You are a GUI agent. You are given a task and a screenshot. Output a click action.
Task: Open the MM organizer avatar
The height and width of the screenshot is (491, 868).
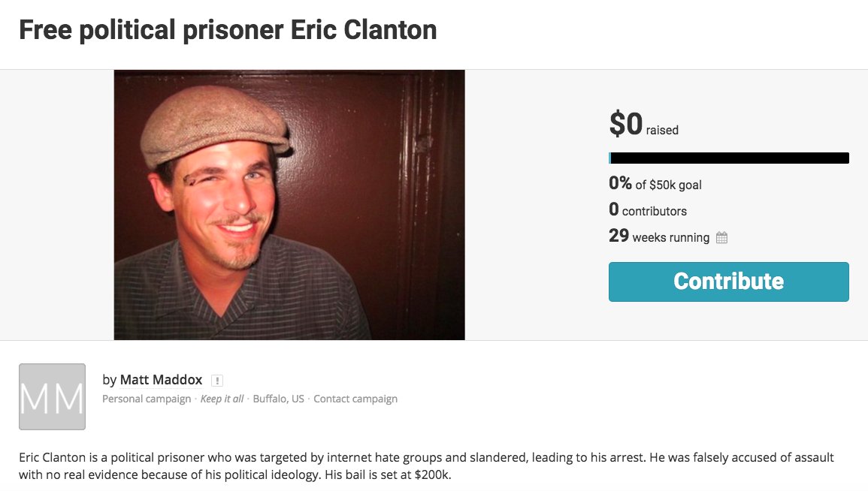click(52, 397)
